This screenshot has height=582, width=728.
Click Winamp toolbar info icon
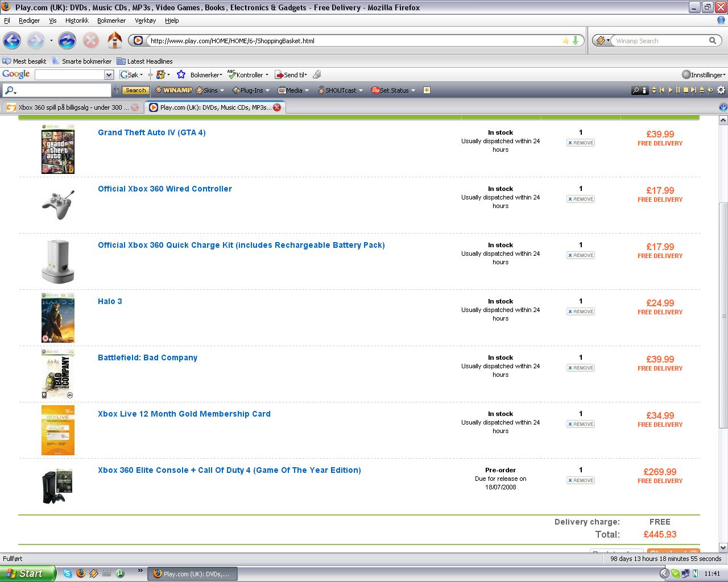point(644,90)
